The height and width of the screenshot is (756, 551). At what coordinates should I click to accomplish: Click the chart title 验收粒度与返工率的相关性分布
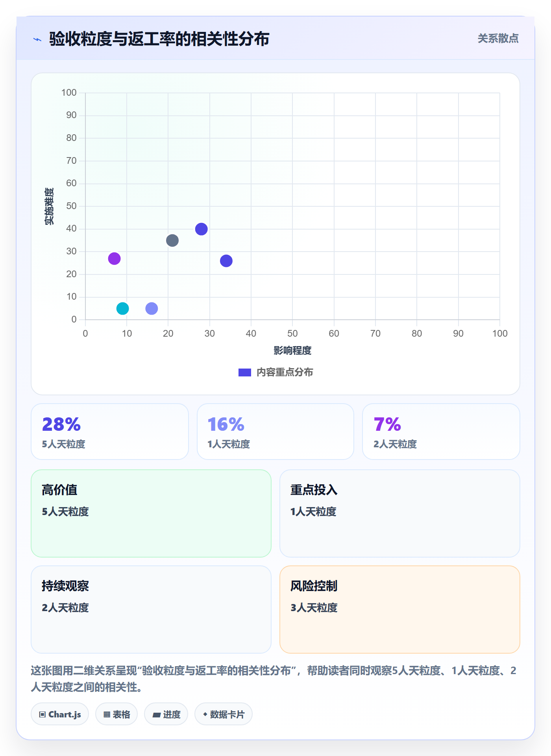[x=159, y=39]
